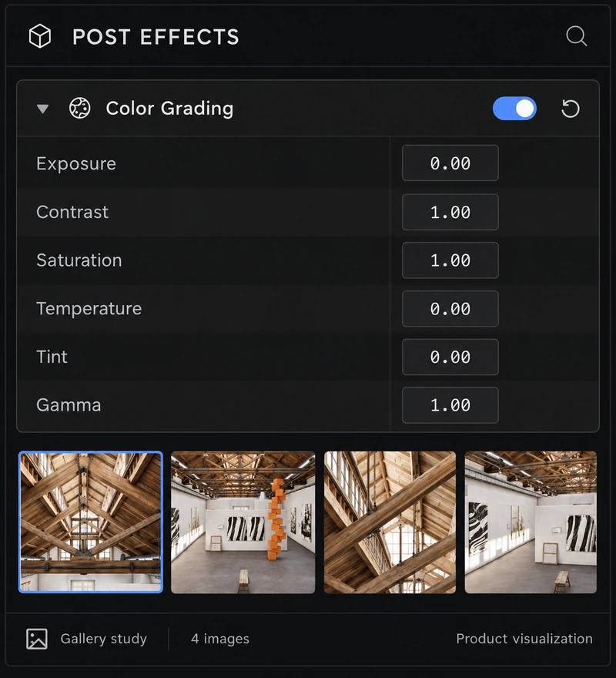Click the Saturation label

tap(79, 260)
